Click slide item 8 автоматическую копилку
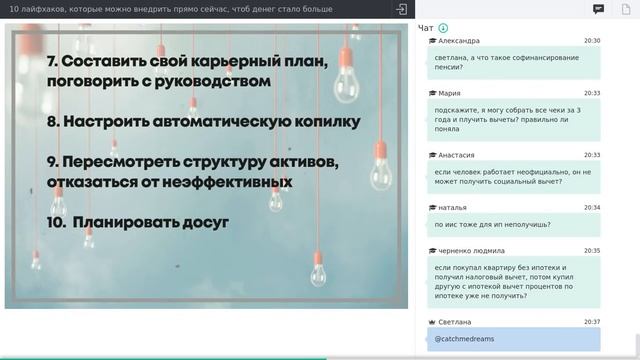 click(x=204, y=122)
